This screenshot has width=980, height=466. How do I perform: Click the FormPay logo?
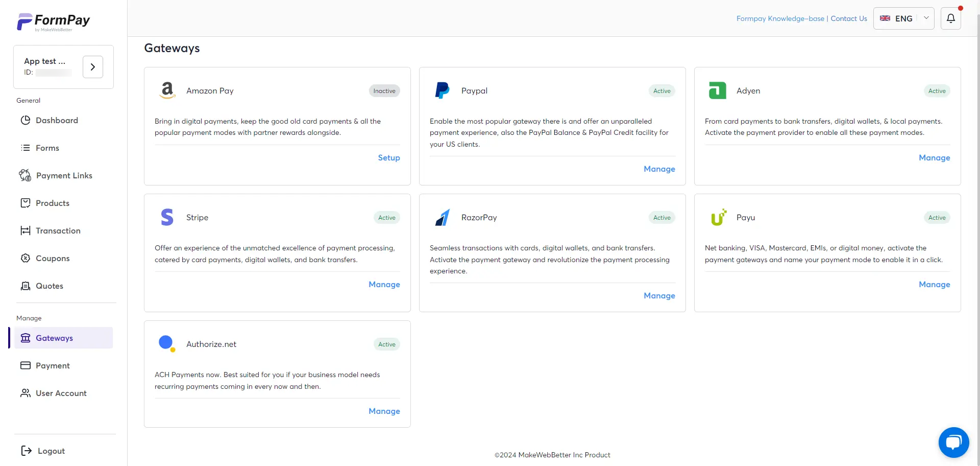point(53,21)
